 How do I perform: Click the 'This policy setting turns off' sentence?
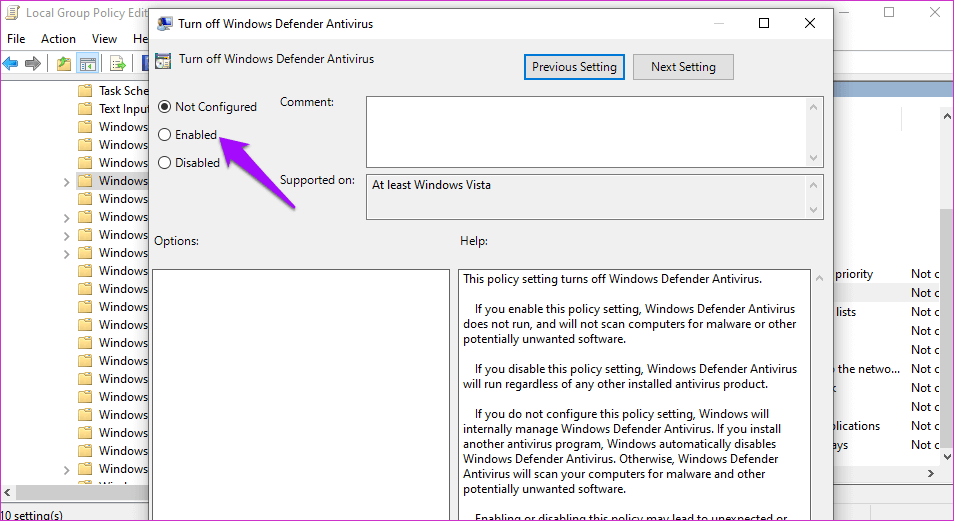point(612,279)
